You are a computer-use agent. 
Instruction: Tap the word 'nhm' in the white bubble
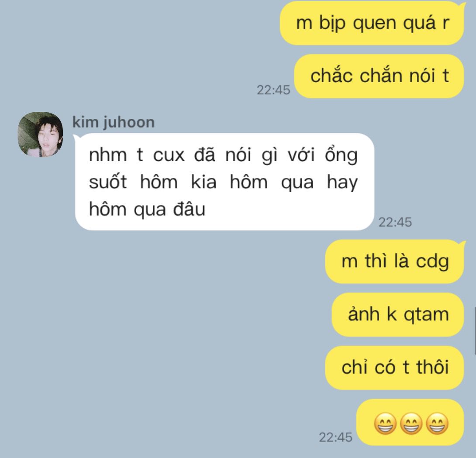coord(108,155)
